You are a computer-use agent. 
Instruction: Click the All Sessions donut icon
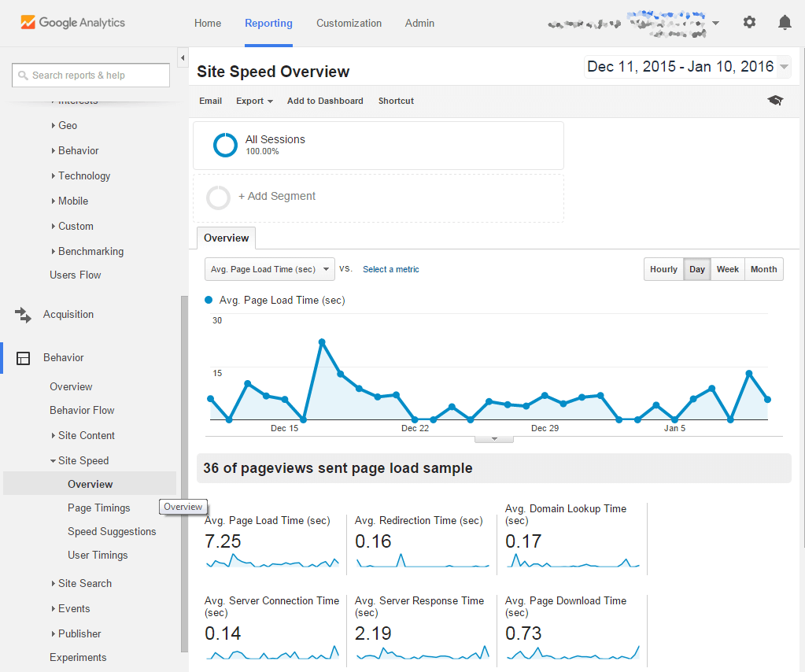pyautogui.click(x=225, y=145)
